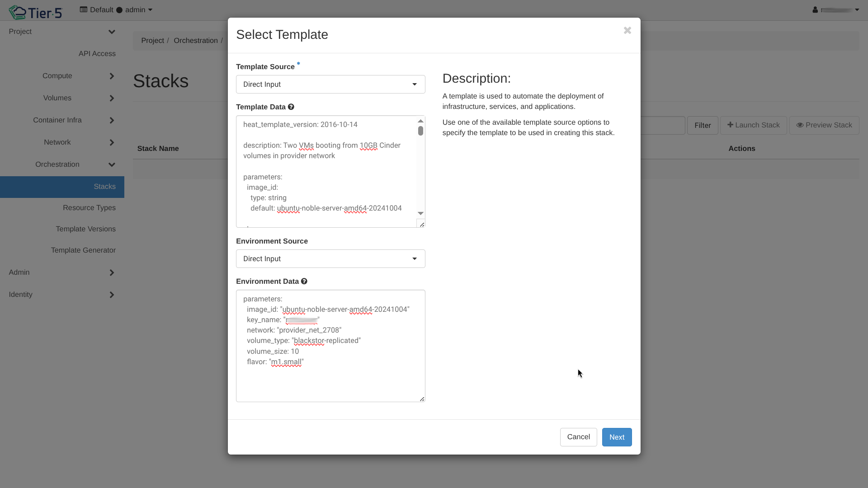The image size is (868, 488).
Task: Click the user account icon in header
Action: tap(815, 10)
